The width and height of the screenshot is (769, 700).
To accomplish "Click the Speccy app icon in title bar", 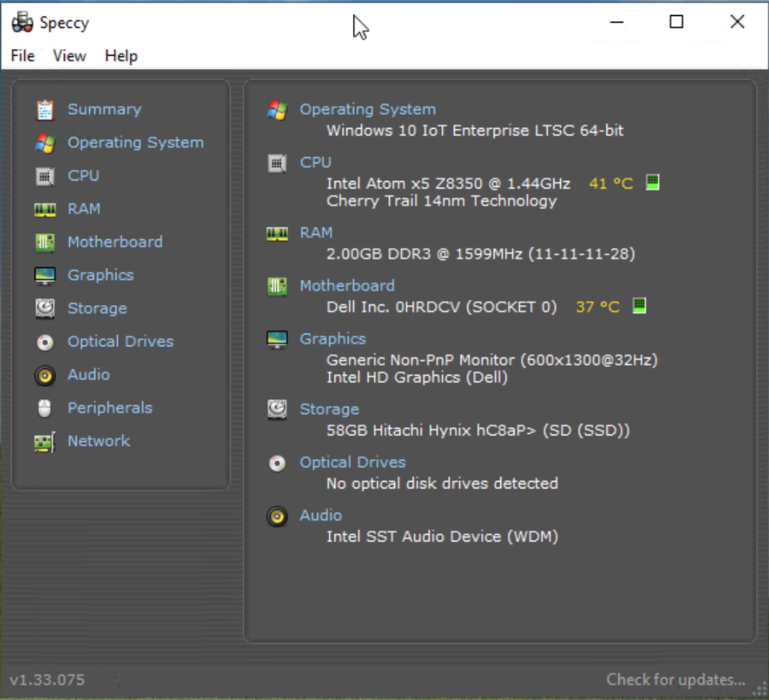I will pos(23,23).
